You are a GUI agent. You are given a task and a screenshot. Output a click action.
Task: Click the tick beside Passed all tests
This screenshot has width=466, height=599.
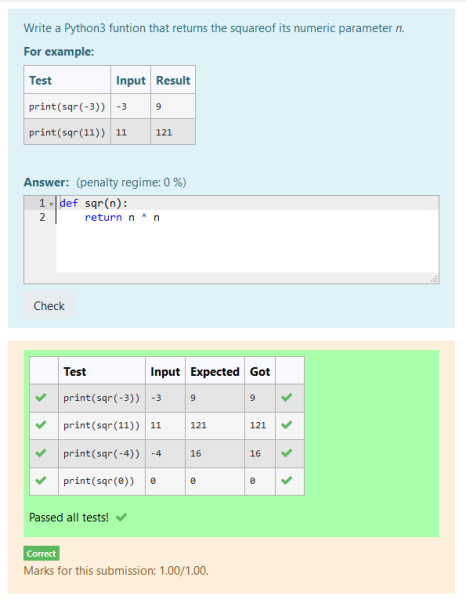point(121,517)
